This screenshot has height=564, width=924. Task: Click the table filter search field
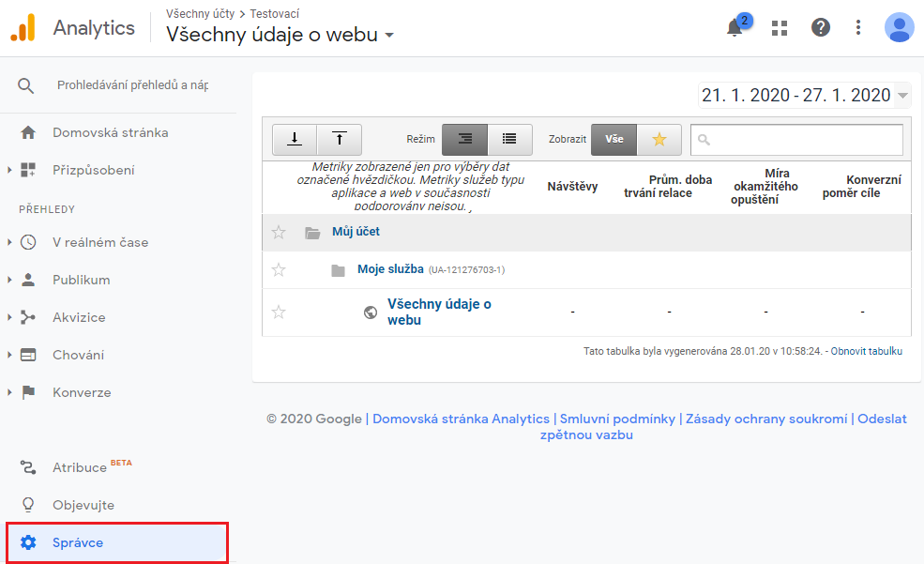(796, 140)
